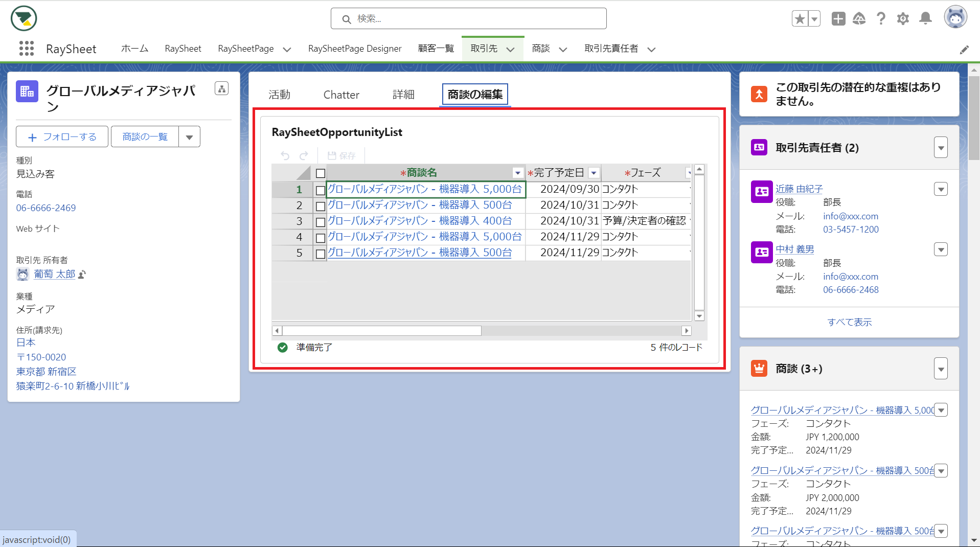
Task: Open grid row 3 opportunity 機器導入 400台 link
Action: pyautogui.click(x=419, y=221)
